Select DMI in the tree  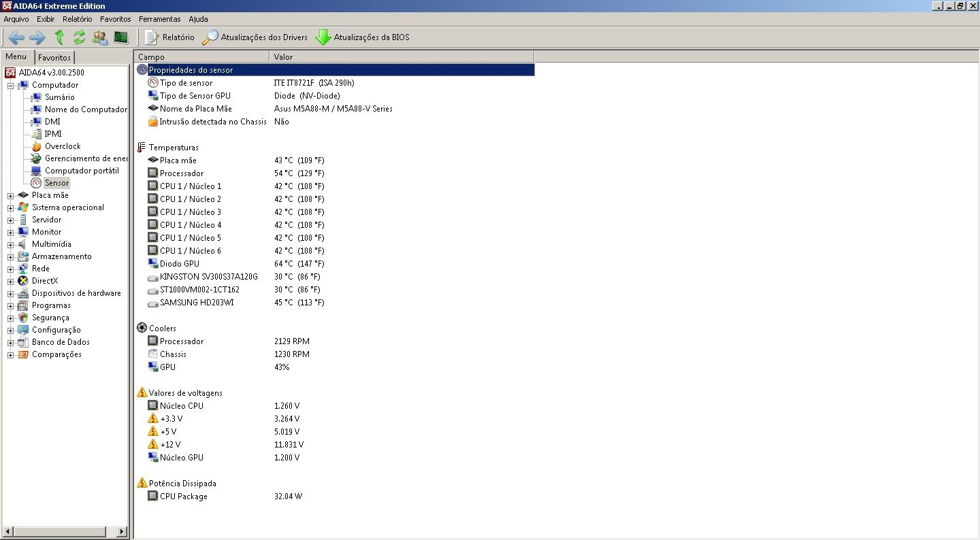click(52, 122)
